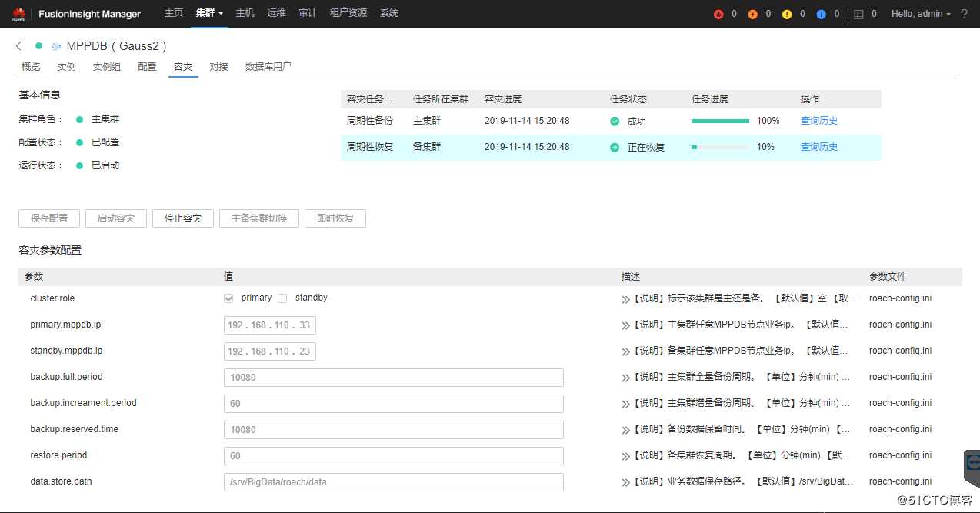980x513 pixels.
Task: Click the orange major alarm icon
Action: point(752,14)
